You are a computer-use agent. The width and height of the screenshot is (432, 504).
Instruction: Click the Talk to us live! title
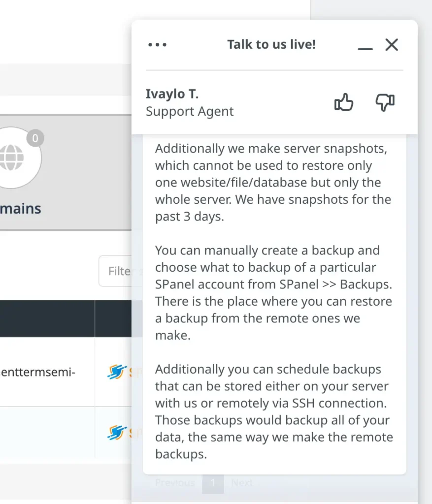click(x=271, y=44)
